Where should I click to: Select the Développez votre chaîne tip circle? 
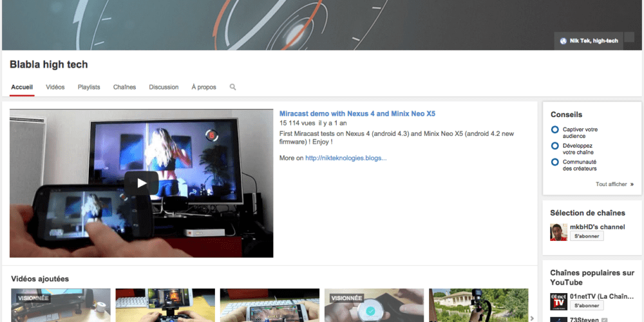555,146
